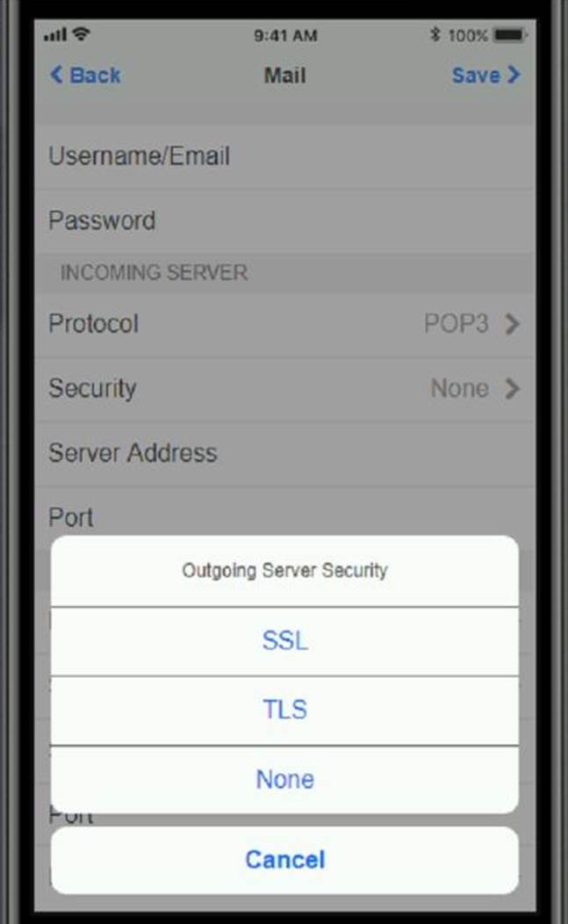568x924 pixels.
Task: Focus the Password field
Action: [284, 221]
